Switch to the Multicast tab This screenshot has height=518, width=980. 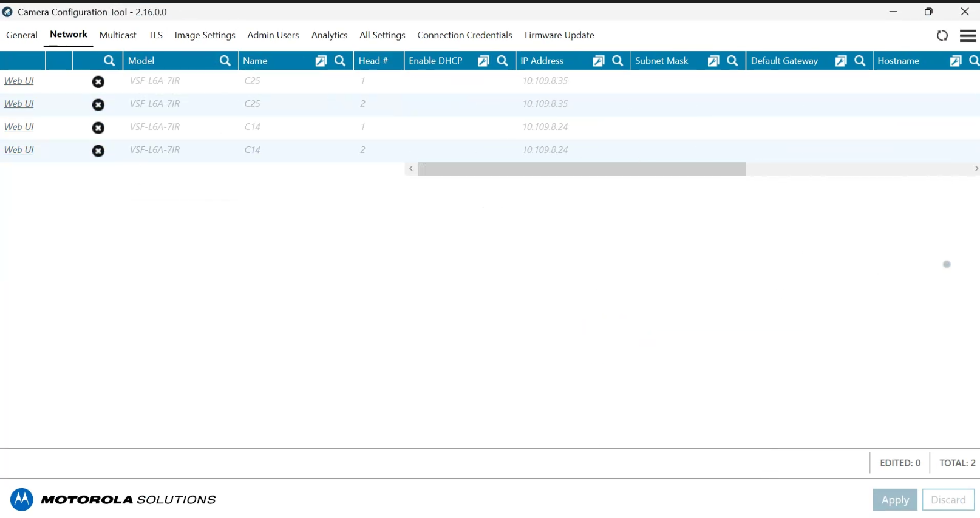pyautogui.click(x=118, y=35)
